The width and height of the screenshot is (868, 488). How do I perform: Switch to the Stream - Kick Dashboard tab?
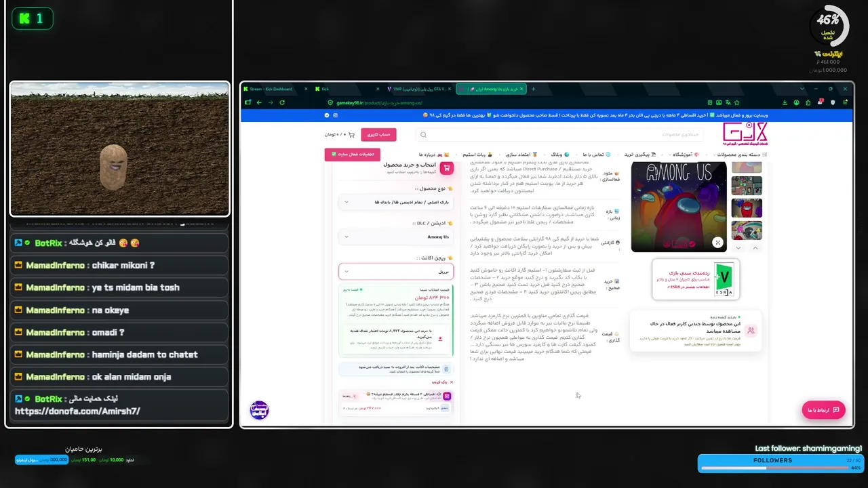275,89
